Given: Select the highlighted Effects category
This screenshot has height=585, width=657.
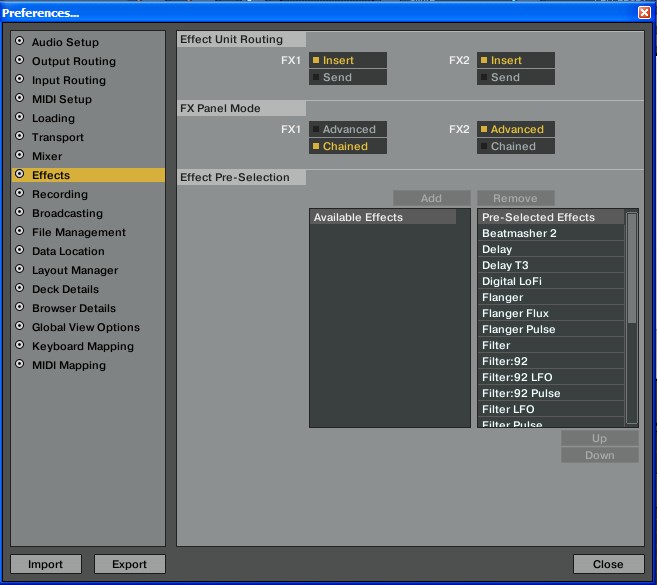Looking at the screenshot, I should click(88, 175).
